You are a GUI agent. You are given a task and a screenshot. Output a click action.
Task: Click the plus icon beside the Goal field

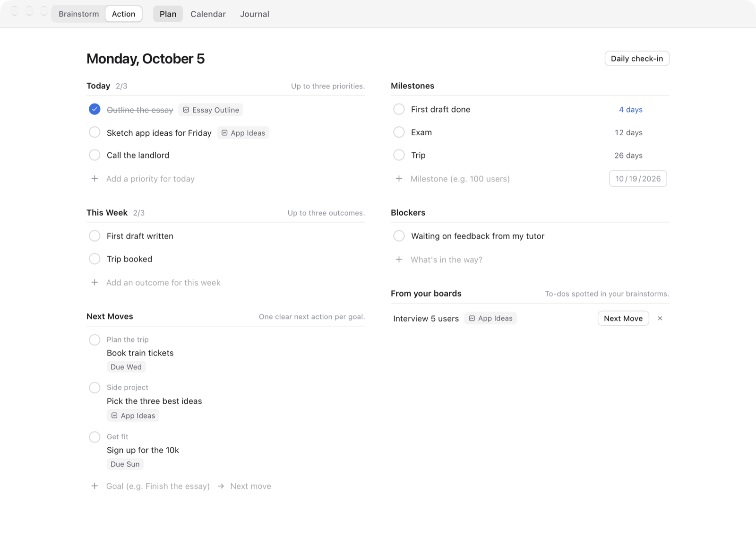click(x=94, y=486)
